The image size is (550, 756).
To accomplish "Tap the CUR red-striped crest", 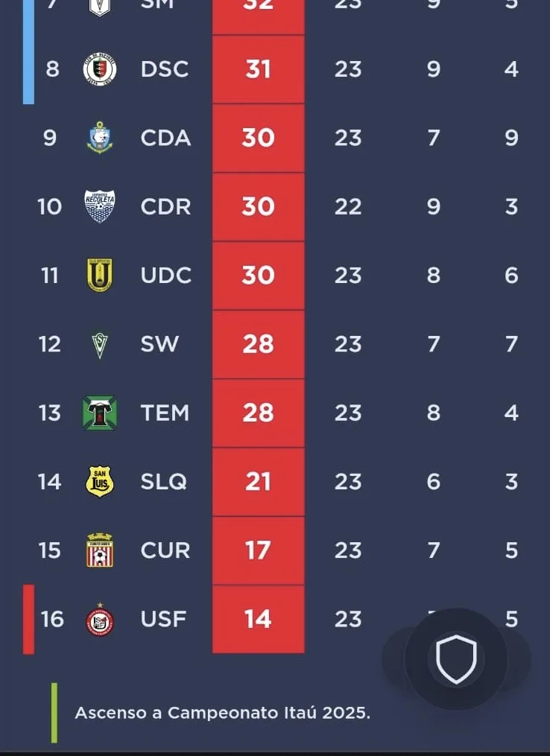I will point(100,550).
